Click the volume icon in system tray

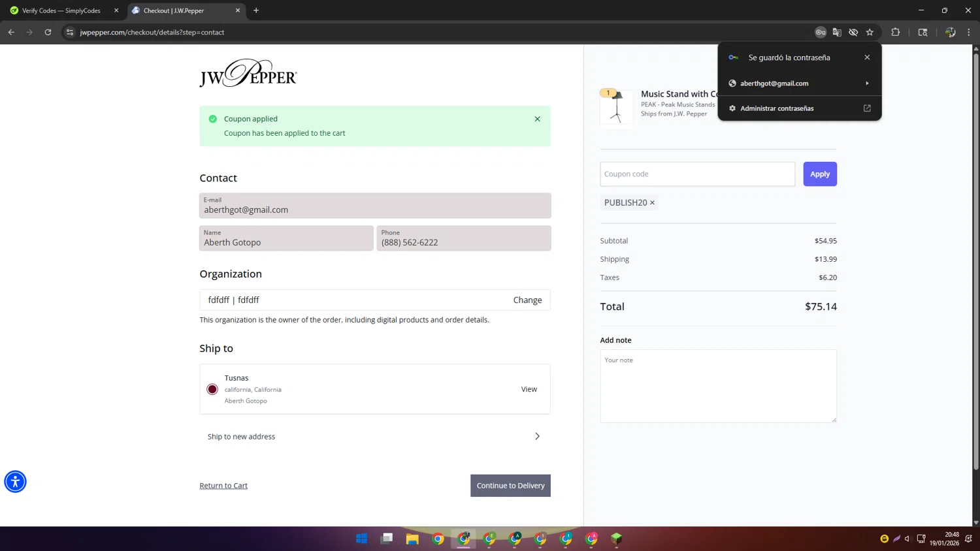[907, 539]
